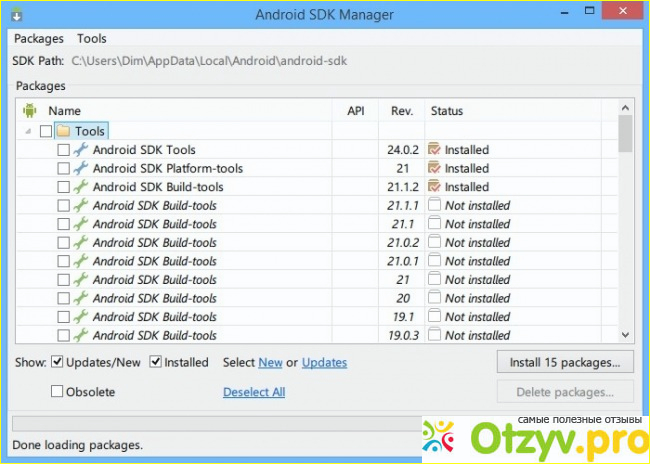Click wrench icon for Build-tools rev 21.1.2
The height and width of the screenshot is (464, 650).
(x=81, y=187)
